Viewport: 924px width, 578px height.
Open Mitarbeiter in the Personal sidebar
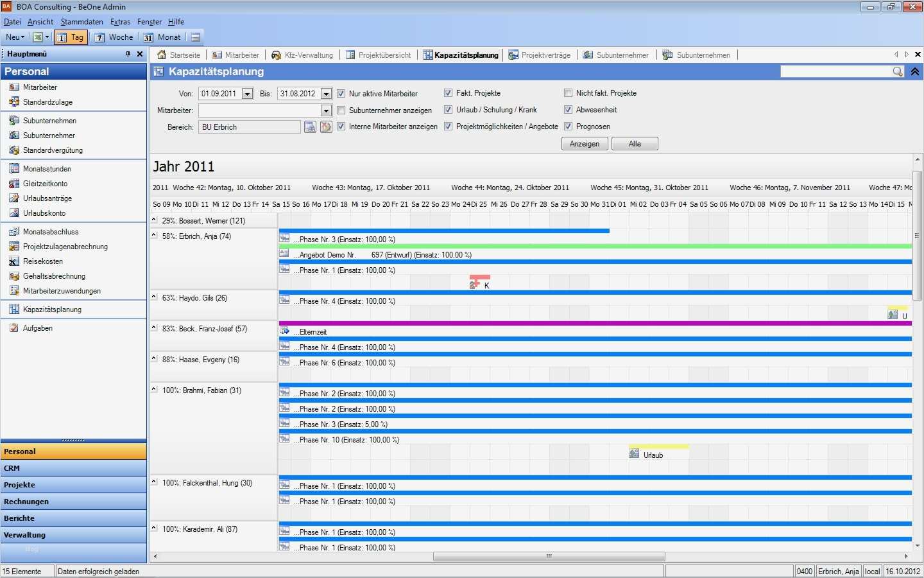pos(38,87)
